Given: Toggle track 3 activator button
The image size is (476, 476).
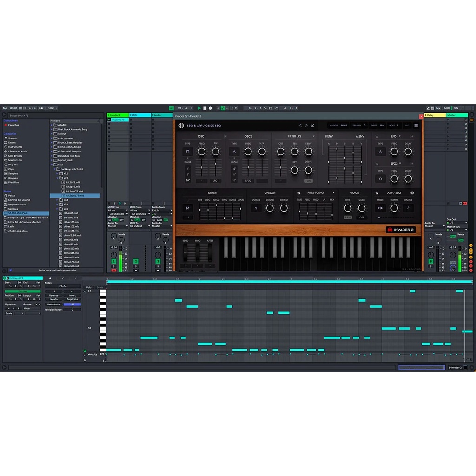Looking at the screenshot, I should click(x=158, y=261).
